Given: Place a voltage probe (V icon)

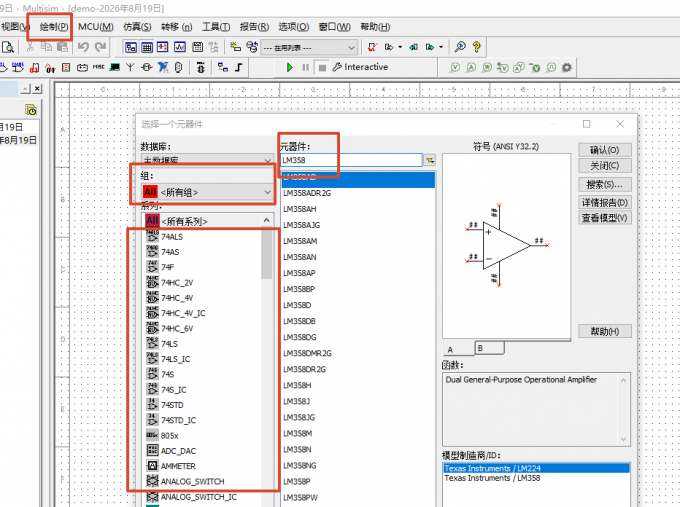Looking at the screenshot, I should click(455, 67).
